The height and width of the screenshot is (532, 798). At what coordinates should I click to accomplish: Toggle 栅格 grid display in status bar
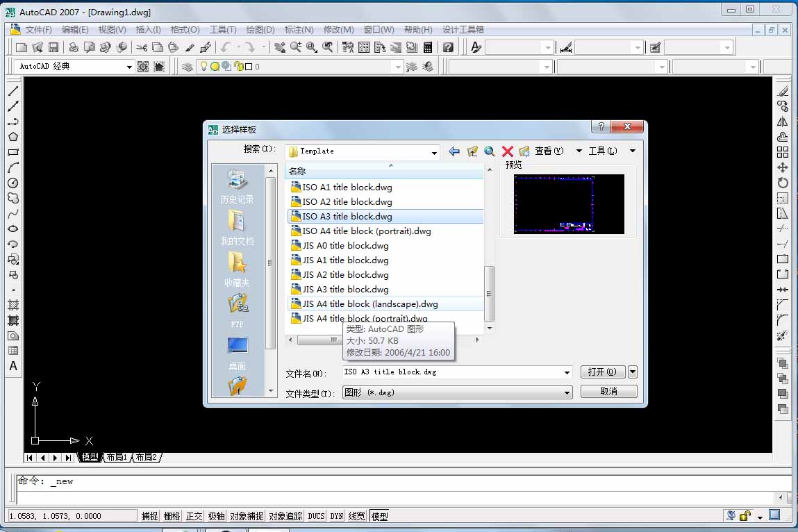[172, 516]
